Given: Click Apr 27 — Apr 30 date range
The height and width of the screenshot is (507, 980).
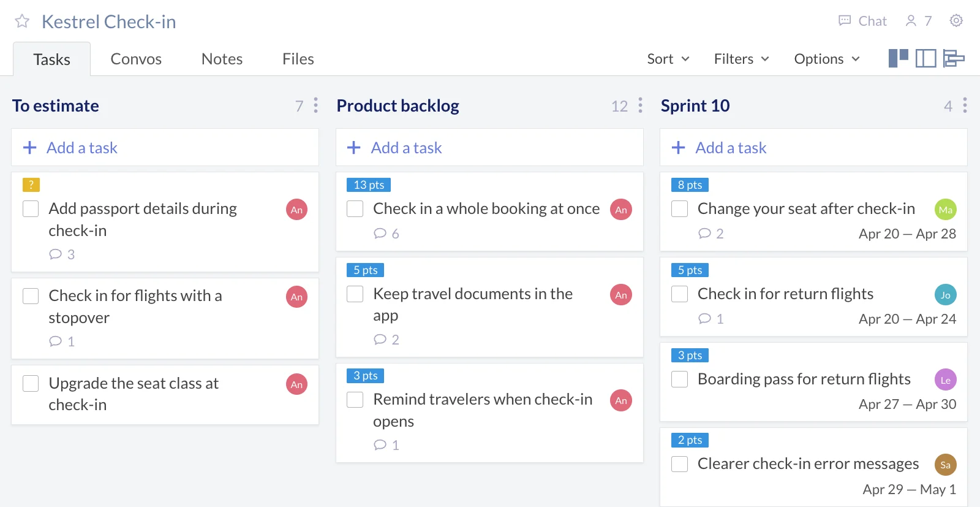Looking at the screenshot, I should click(907, 404).
